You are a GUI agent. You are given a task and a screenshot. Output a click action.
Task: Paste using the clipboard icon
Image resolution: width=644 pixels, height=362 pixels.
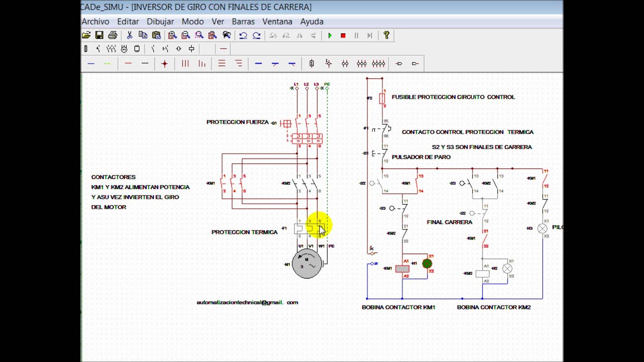tap(156, 35)
